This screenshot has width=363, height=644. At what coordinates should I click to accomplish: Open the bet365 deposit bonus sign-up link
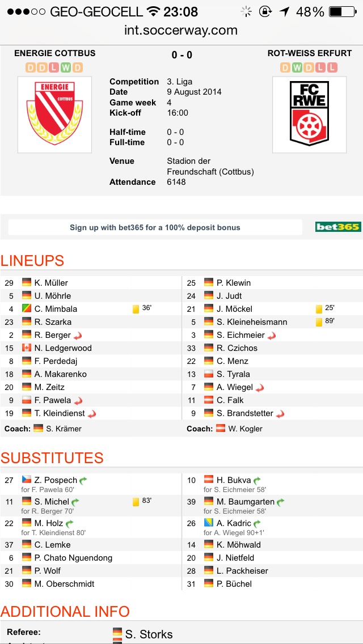[x=155, y=227]
